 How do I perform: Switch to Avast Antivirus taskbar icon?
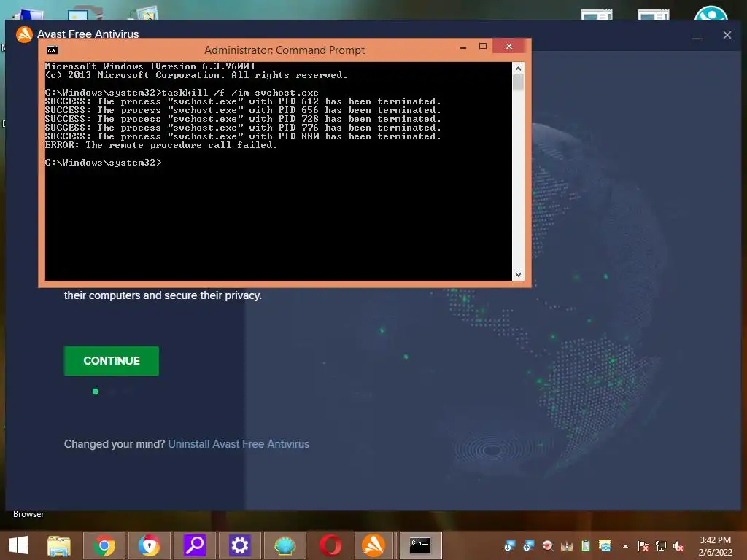[373, 545]
